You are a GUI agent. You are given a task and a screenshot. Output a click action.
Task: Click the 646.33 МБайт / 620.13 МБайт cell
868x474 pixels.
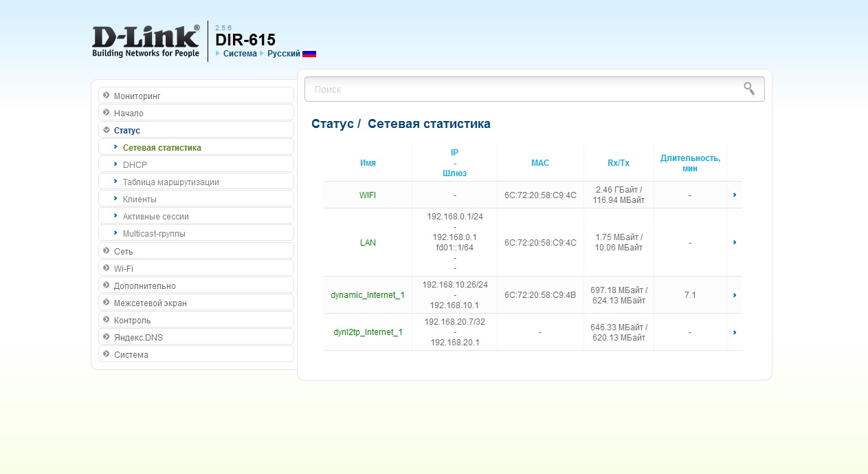[619, 332]
